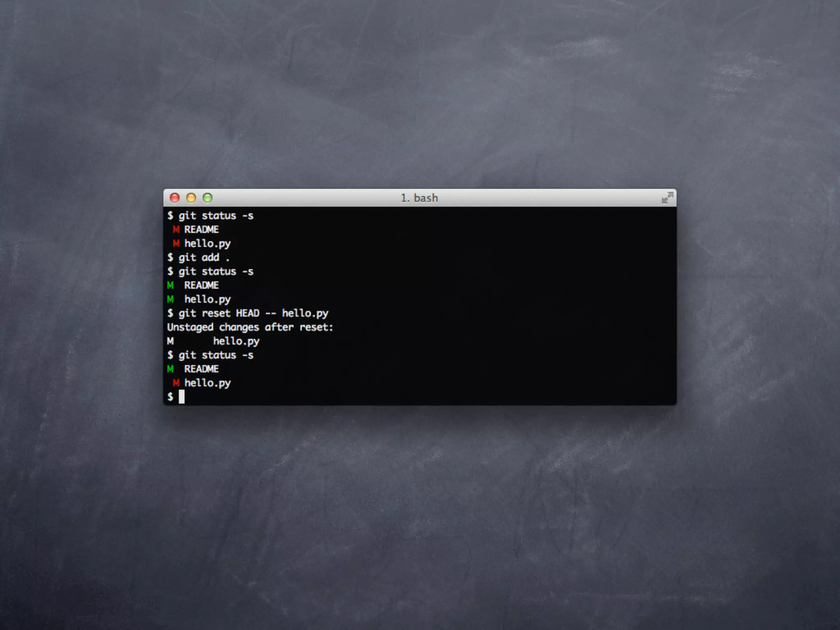Click the word 'add' in the git command
The height and width of the screenshot is (630, 840).
point(210,258)
